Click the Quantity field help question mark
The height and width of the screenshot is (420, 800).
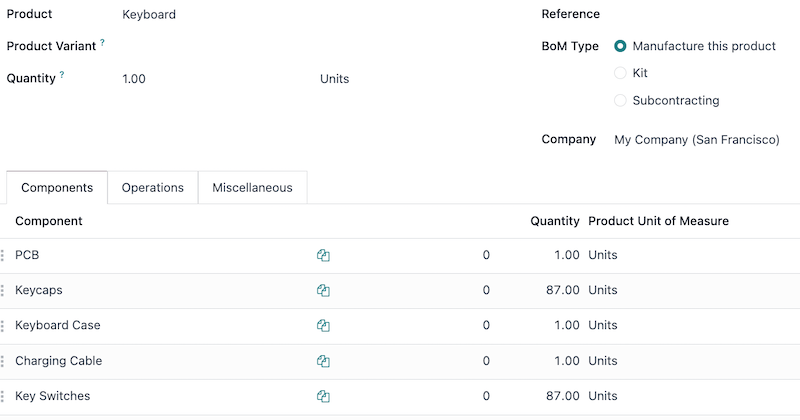[x=62, y=75]
